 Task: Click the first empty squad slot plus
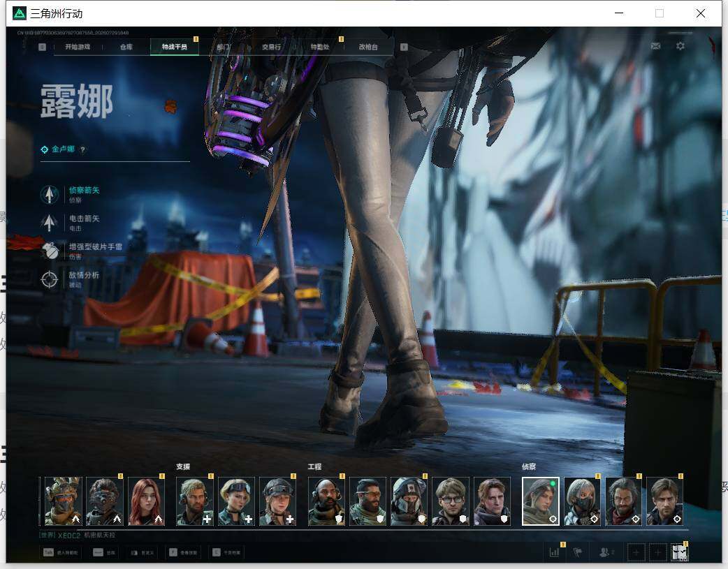tap(636, 552)
